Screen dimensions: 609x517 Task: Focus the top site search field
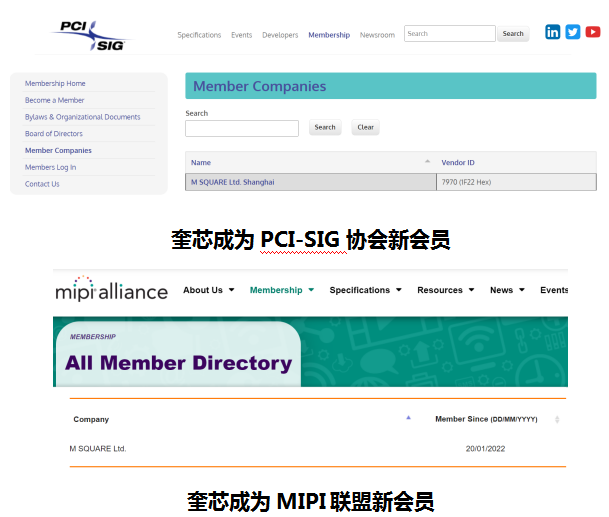(x=450, y=33)
